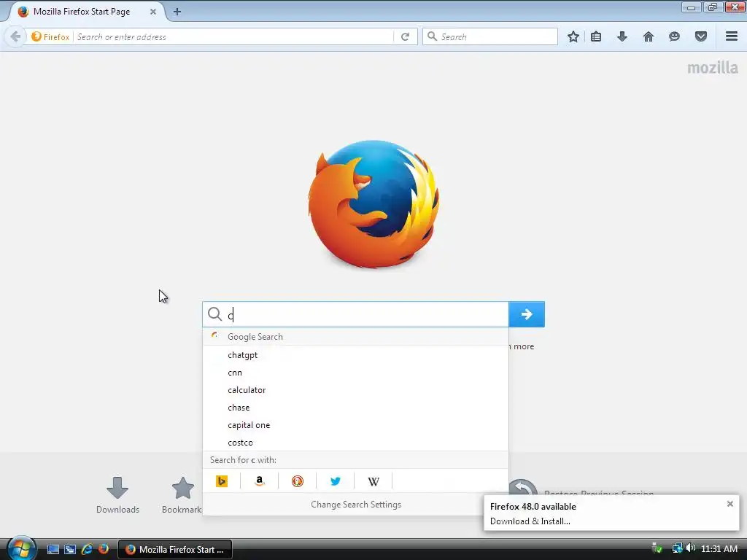Open the Hello chat smiley icon

tap(674, 36)
